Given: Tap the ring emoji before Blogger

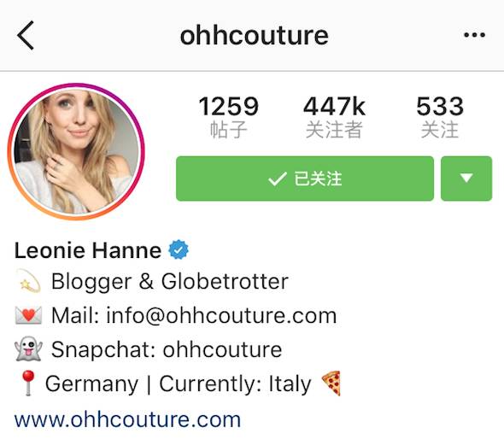Looking at the screenshot, I should 28,281.
